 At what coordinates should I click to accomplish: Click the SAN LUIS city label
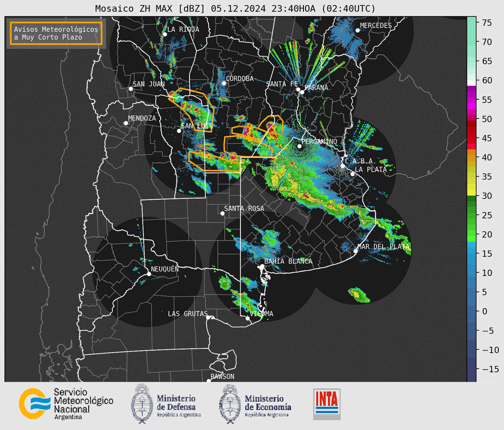click(197, 126)
